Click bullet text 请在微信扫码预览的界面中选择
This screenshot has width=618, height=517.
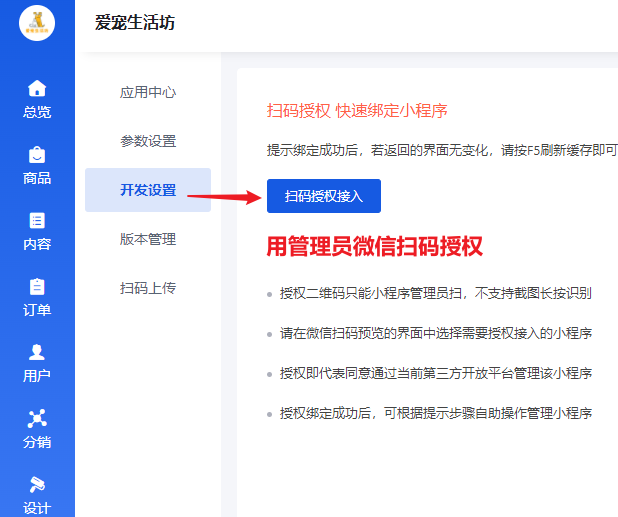(436, 333)
